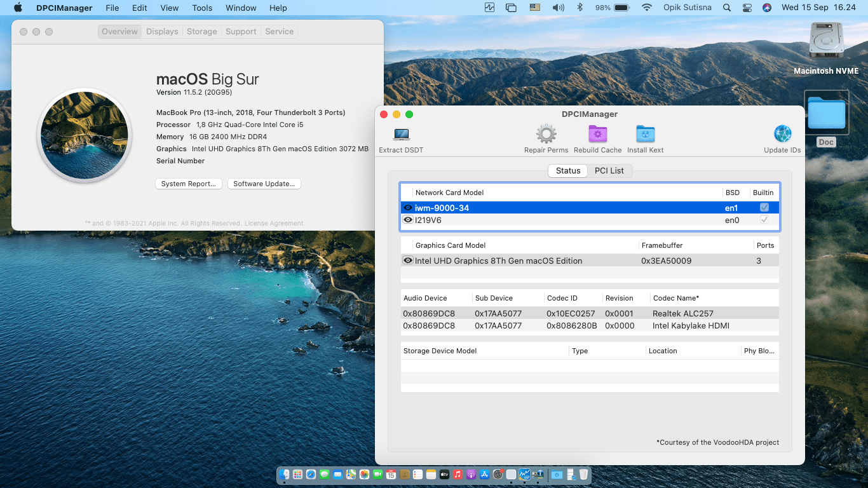Screen dimensions: 868x488
Task: Click the License Agreement link
Action: click(274, 224)
